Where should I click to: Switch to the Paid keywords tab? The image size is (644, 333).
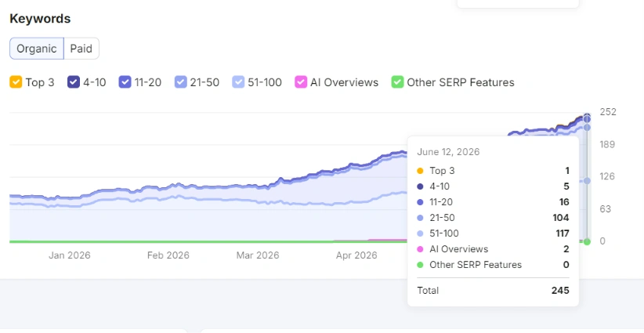[81, 49]
